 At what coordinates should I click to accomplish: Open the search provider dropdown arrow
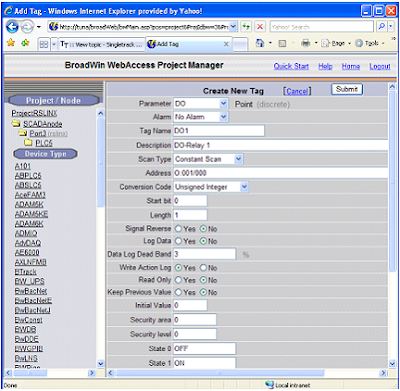click(x=391, y=27)
